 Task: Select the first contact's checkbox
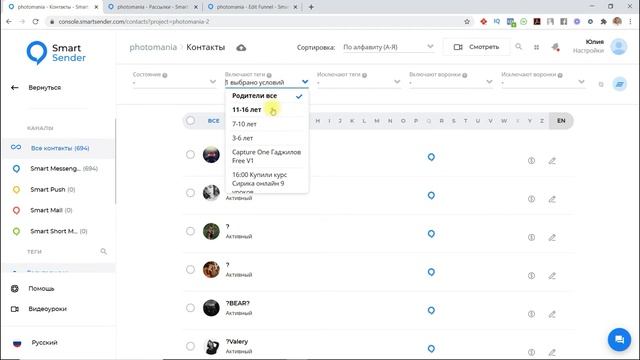tap(190, 154)
